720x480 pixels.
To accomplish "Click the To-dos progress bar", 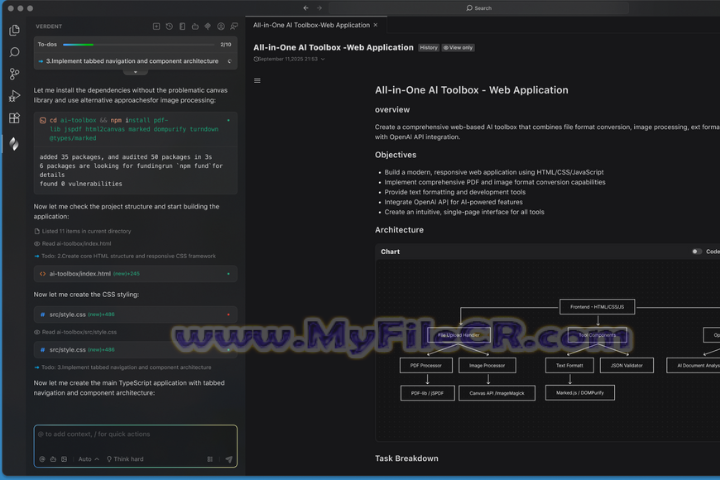I will pos(138,45).
